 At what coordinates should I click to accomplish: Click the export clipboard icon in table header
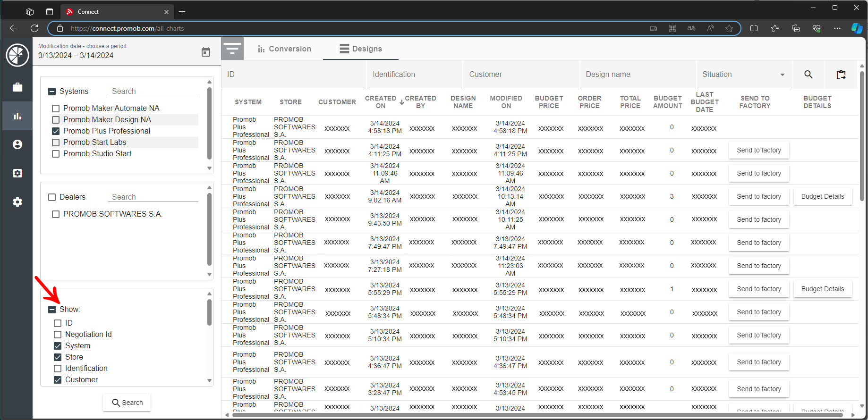841,75
